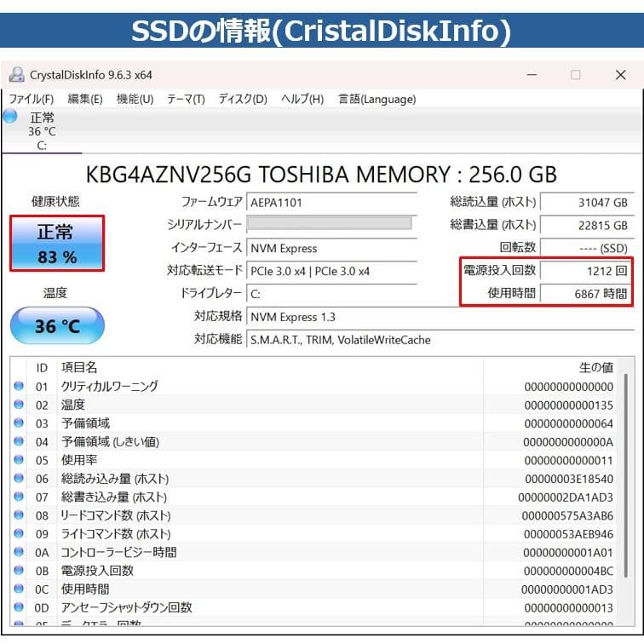Viewport: 644px width, 644px height.
Task: Click power on hours value 6867 時間
Action: coord(586,294)
